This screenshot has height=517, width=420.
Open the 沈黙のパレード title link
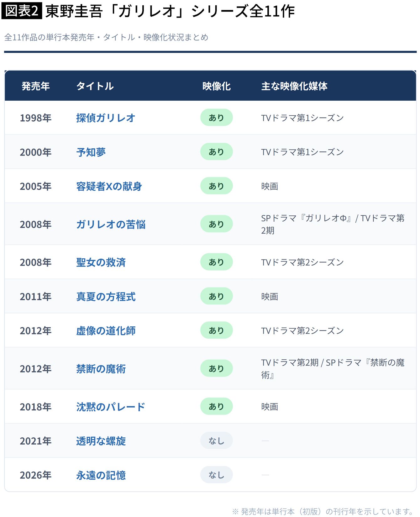click(111, 407)
